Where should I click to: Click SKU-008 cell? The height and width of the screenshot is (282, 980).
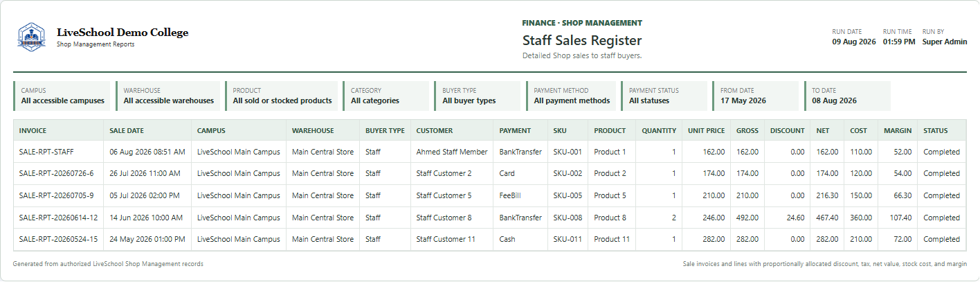(x=568, y=218)
